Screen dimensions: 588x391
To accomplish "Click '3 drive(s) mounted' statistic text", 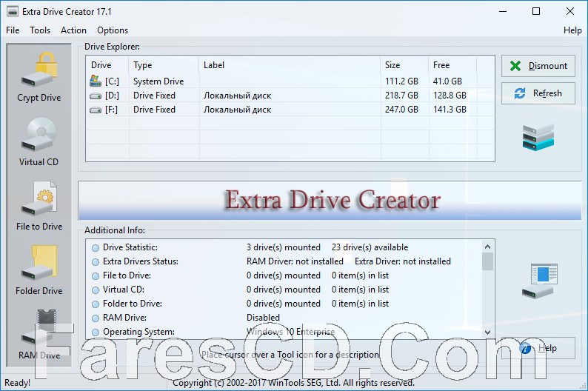I will coord(284,247).
